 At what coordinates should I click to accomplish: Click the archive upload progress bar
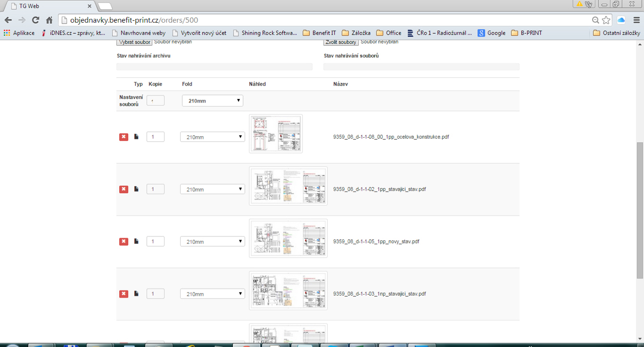(x=214, y=66)
